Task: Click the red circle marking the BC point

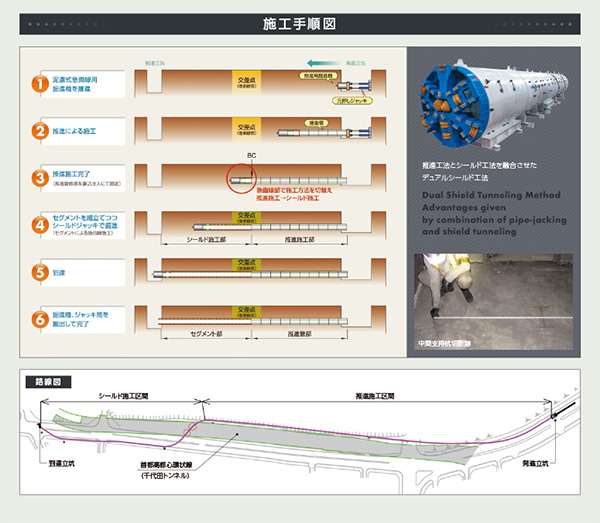Action: pos(241,179)
